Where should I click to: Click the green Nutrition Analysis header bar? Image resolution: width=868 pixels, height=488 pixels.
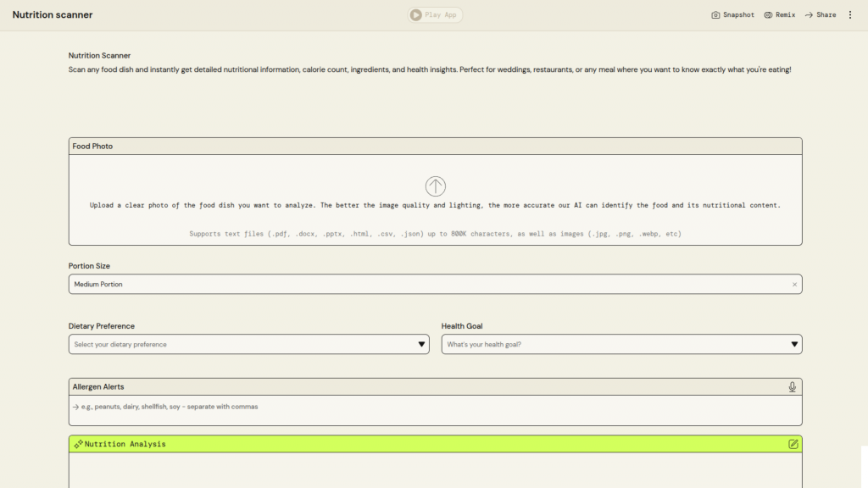coord(435,444)
